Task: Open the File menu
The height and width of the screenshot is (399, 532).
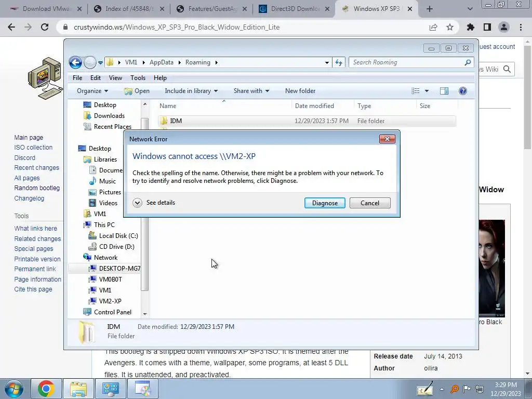Action: pyautogui.click(x=77, y=78)
